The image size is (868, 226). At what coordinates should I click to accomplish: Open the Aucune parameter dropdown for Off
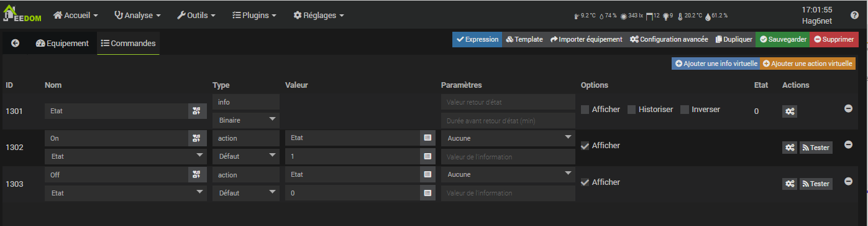coord(508,175)
